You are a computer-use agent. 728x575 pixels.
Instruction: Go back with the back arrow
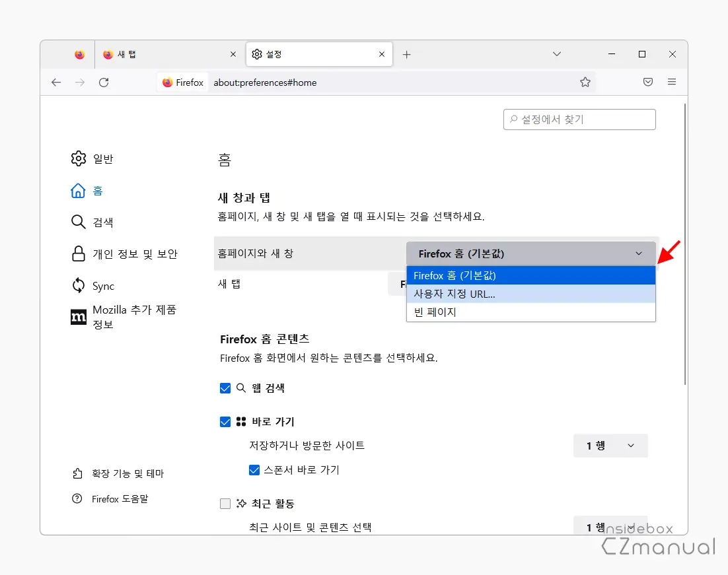[56, 83]
